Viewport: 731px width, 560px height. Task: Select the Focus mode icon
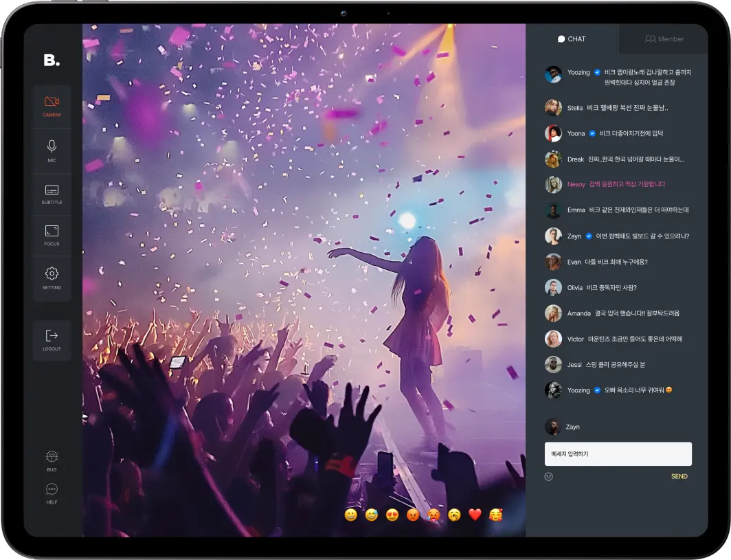(x=51, y=234)
